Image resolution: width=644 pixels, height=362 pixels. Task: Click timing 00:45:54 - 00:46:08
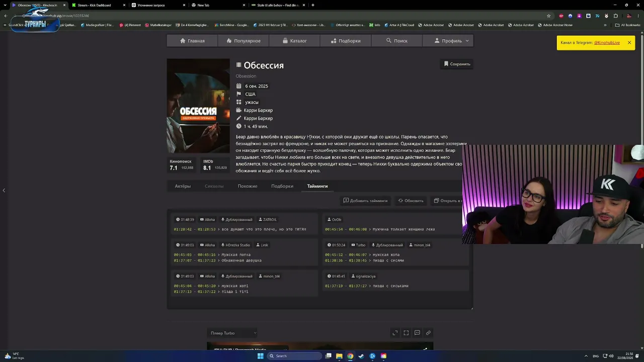point(346,229)
